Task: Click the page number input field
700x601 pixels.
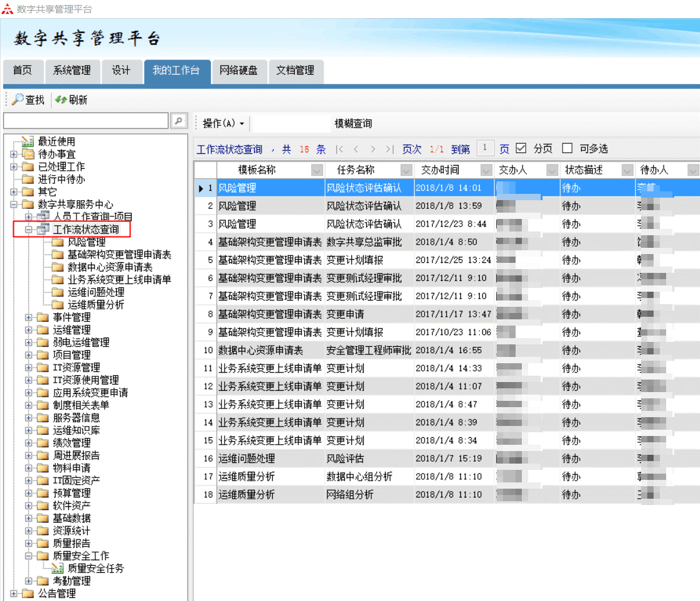Action: [x=485, y=149]
